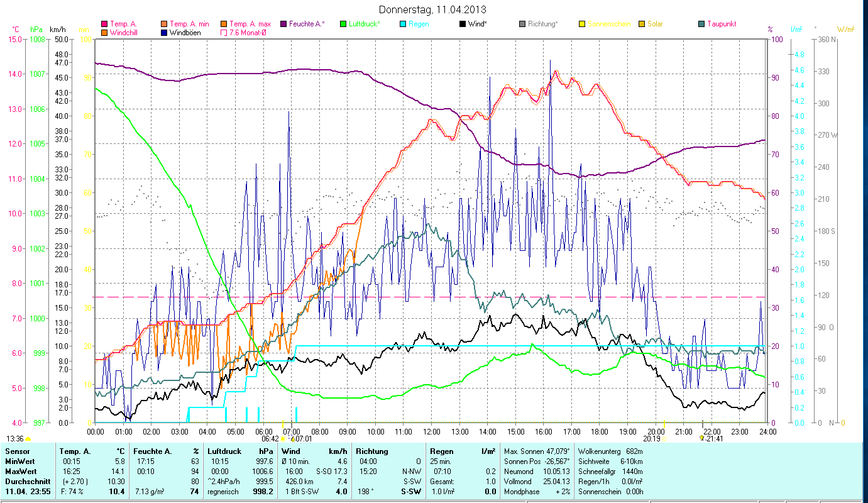Click the black Wind legend swatch
The image size is (868, 503).
463,24
